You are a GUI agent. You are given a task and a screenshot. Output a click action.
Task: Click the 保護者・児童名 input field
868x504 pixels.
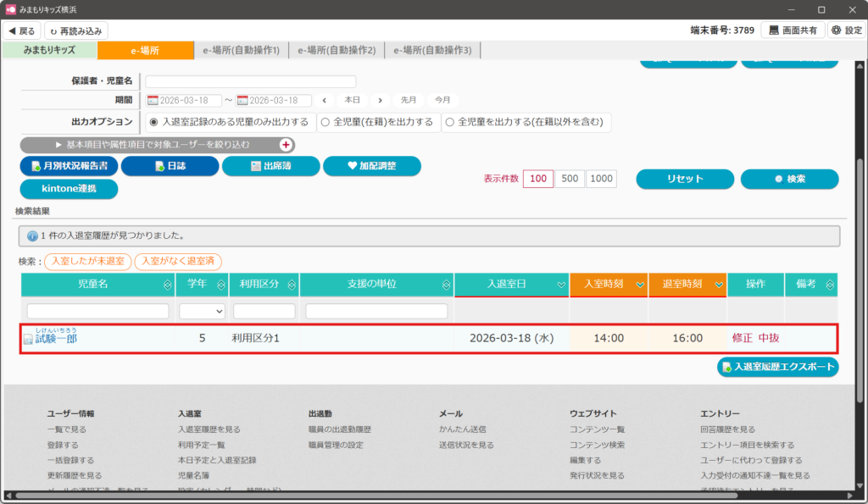(251, 81)
